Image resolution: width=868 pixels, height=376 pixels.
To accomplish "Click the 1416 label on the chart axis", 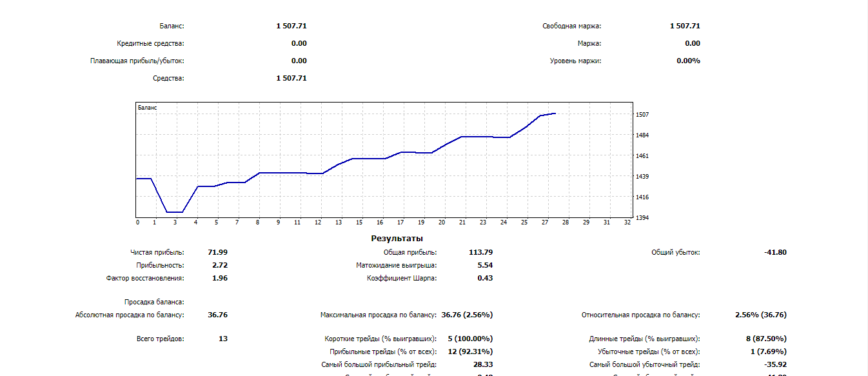I will pyautogui.click(x=643, y=197).
